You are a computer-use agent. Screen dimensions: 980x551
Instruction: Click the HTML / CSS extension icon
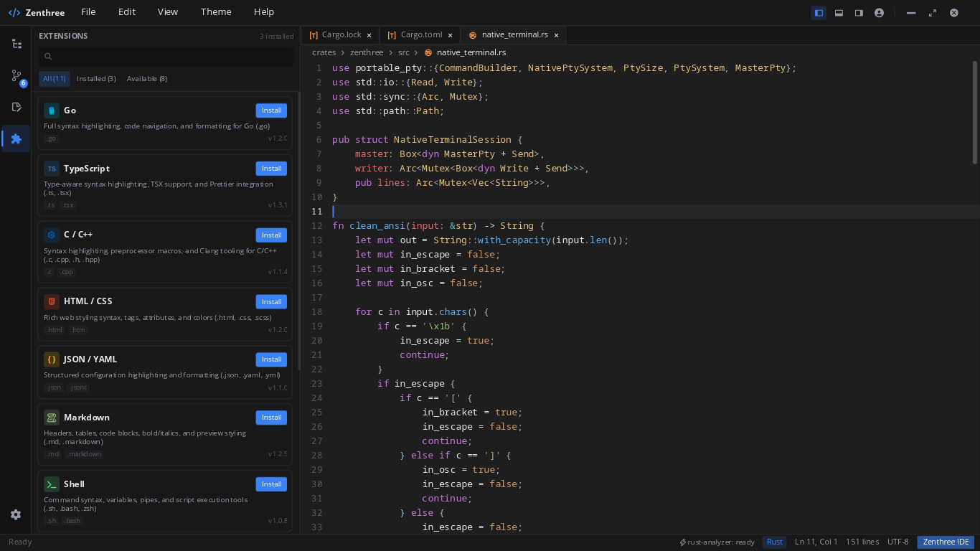pos(51,301)
